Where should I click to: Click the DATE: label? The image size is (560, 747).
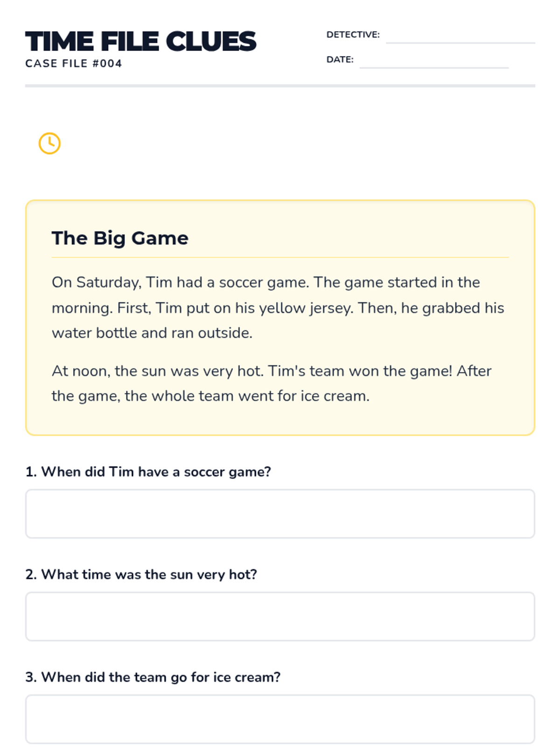340,60
